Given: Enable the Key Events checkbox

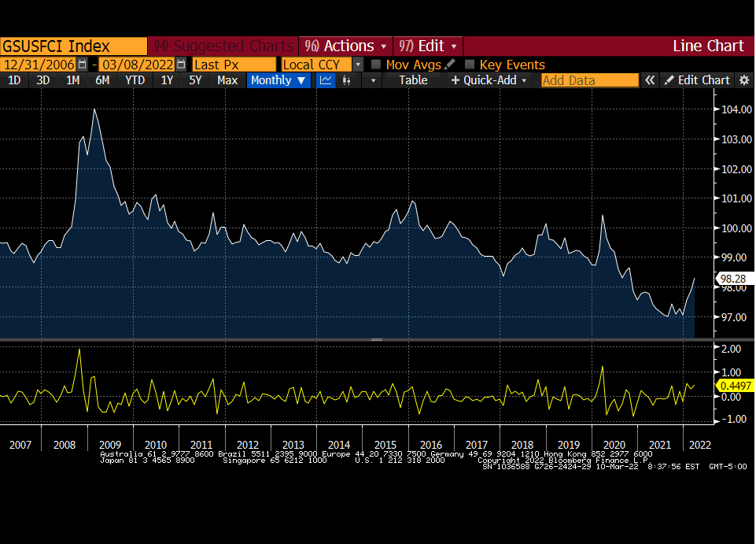Looking at the screenshot, I should [x=470, y=65].
